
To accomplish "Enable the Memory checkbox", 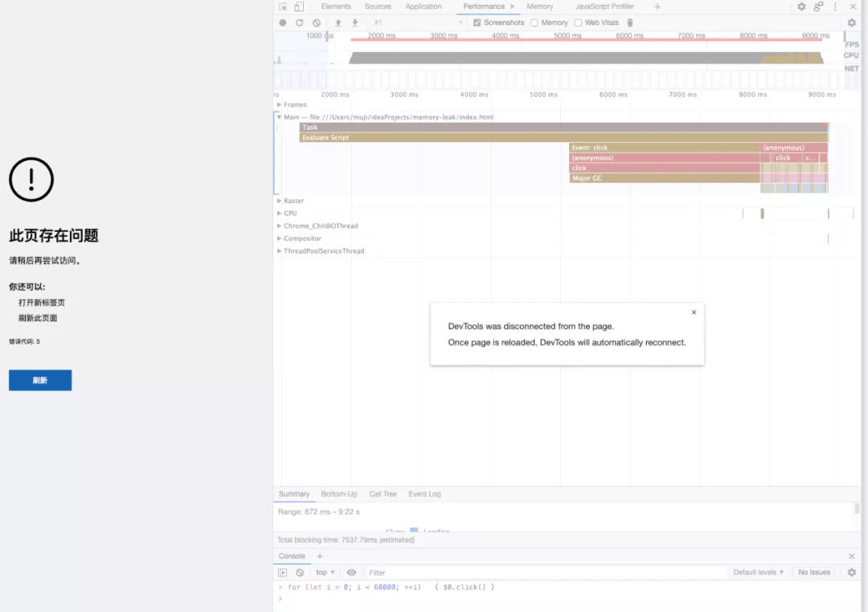I will pos(534,22).
